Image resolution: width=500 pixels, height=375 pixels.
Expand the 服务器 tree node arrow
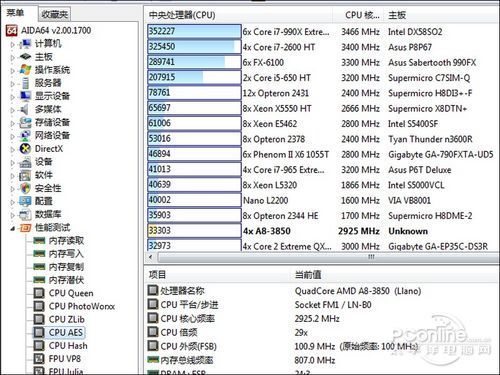pyautogui.click(x=13, y=83)
